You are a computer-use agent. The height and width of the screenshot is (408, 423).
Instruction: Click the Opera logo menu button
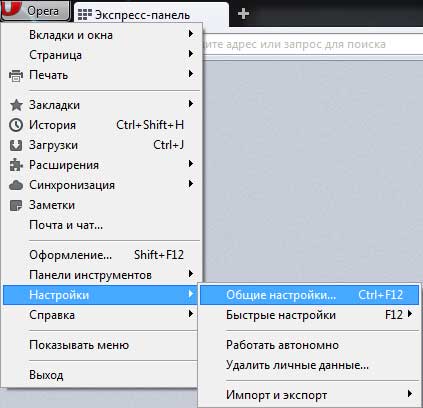click(x=35, y=11)
